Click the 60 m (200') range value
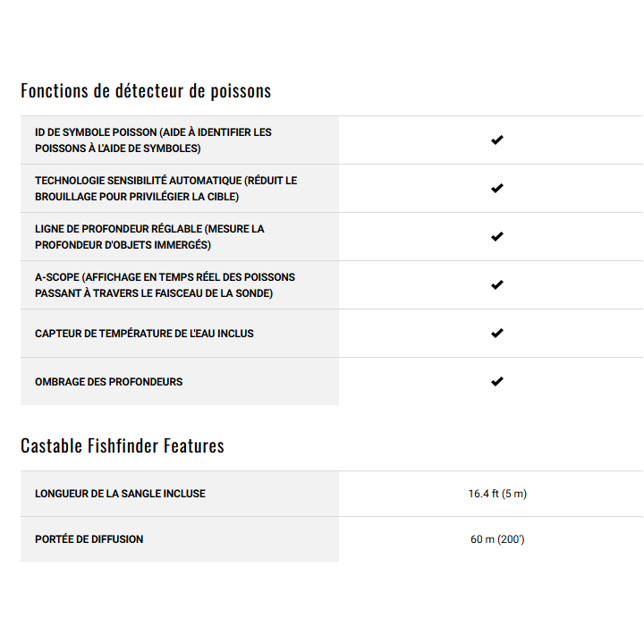The image size is (644, 644). 497,539
